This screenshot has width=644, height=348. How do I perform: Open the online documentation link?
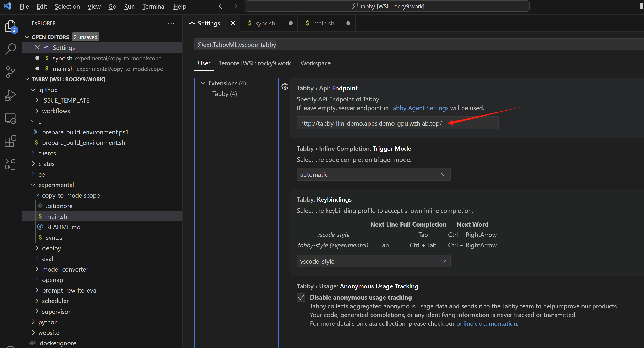(x=487, y=323)
